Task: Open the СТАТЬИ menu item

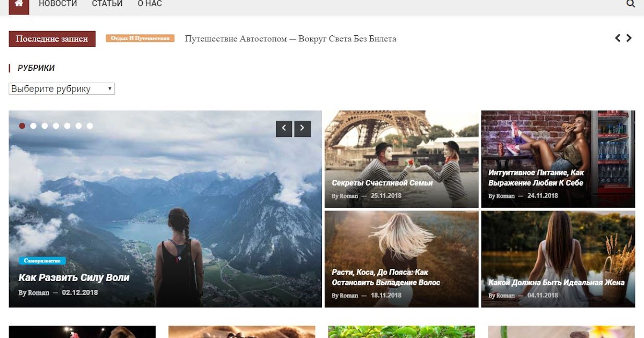Action: (107, 4)
